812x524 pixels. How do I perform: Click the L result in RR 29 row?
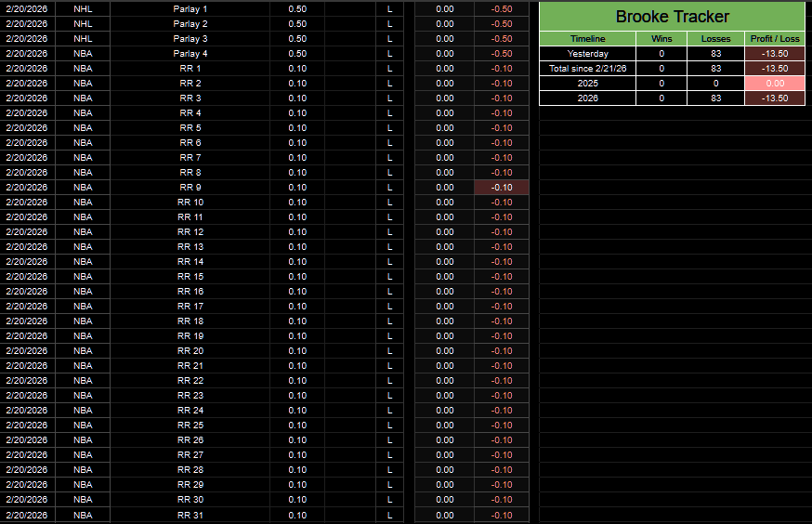[389, 485]
